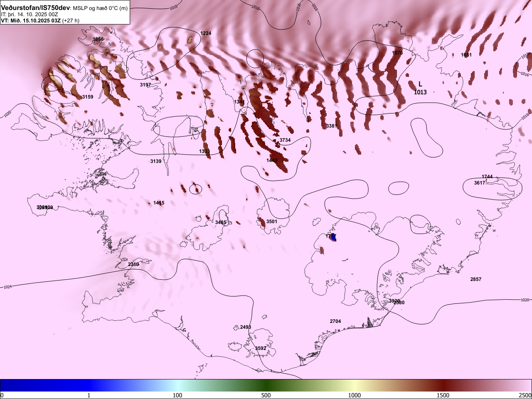Click the 1415 height label
This screenshot has width=532, height=399.
(159, 203)
